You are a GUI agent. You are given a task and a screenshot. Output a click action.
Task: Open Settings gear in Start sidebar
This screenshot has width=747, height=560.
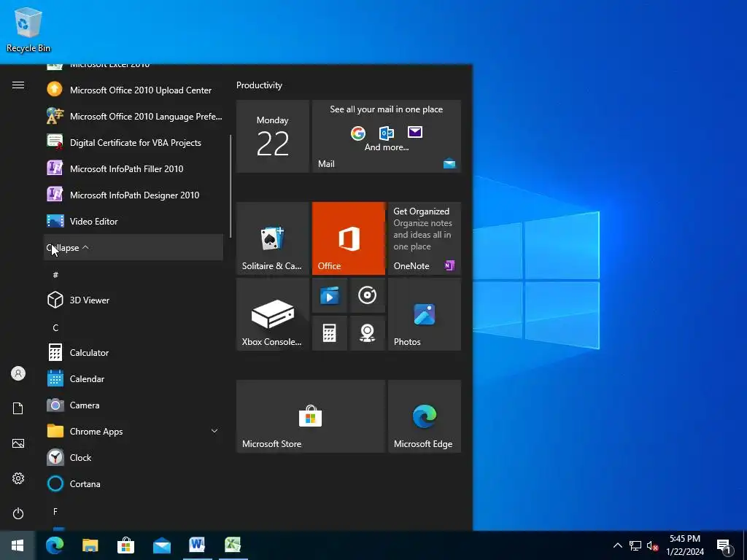pos(18,478)
